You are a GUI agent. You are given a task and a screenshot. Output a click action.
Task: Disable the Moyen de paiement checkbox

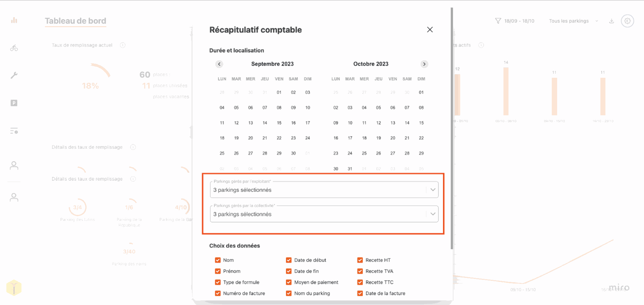point(288,282)
